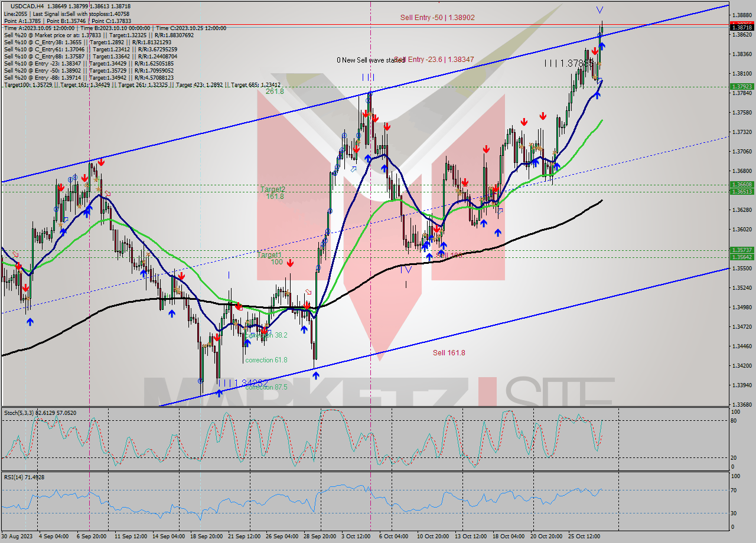Viewport: 756px width, 543px height.
Task: Click the red 'Sell 161.8' label
Action: coord(449,353)
